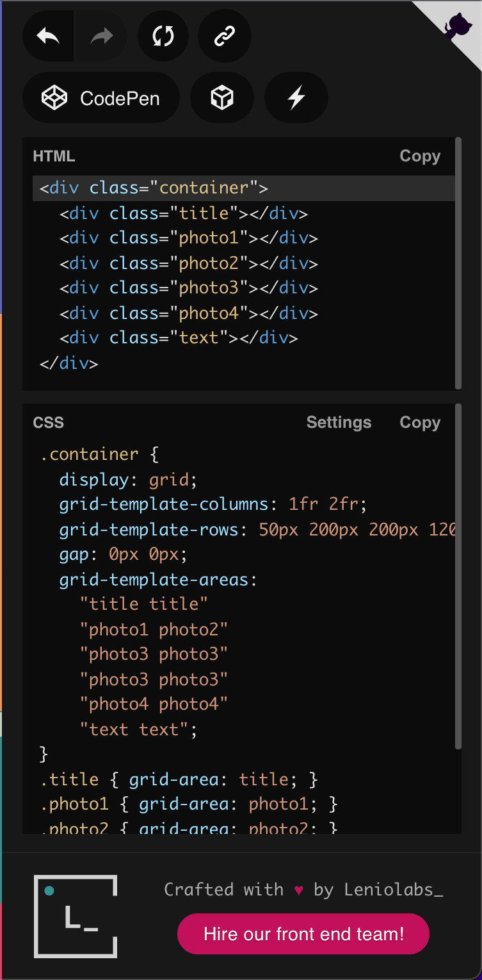
Task: Click the lightning bolt StackBlitz icon
Action: tap(296, 98)
